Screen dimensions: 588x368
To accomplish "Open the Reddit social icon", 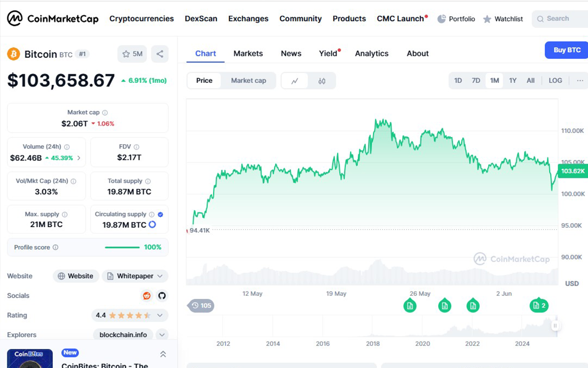I will click(x=147, y=295).
